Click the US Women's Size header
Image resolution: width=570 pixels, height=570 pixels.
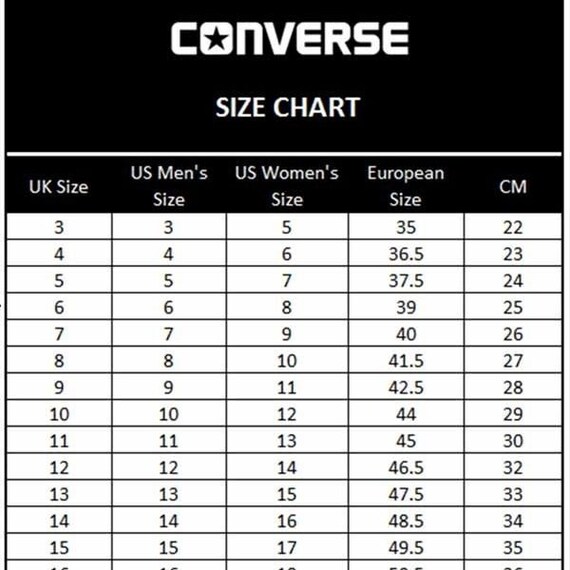pos(287,186)
